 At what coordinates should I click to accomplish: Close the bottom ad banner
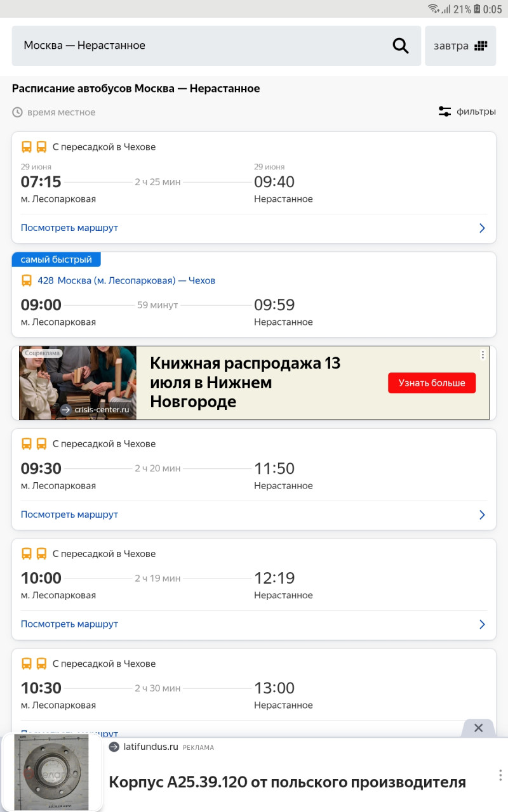pos(478,728)
